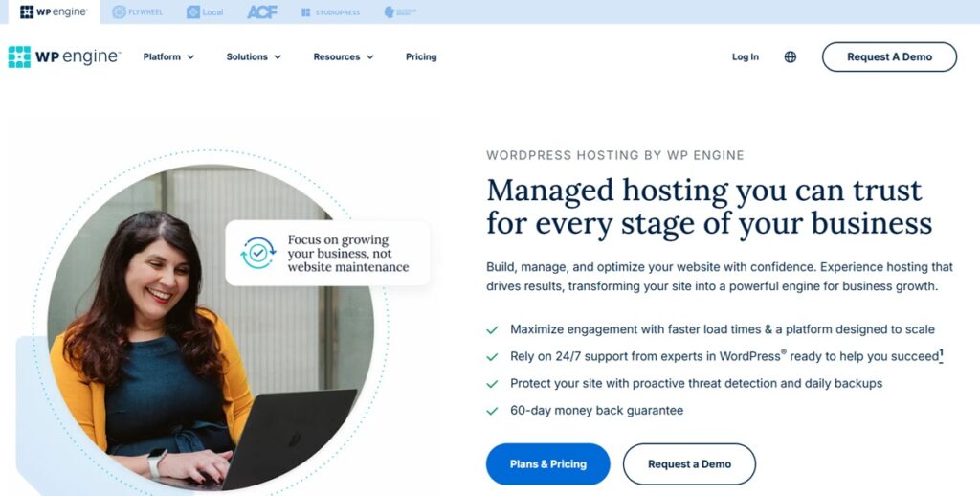Switch to the Flywheel brand tab
The height and width of the screenshot is (496, 980).
point(136,11)
